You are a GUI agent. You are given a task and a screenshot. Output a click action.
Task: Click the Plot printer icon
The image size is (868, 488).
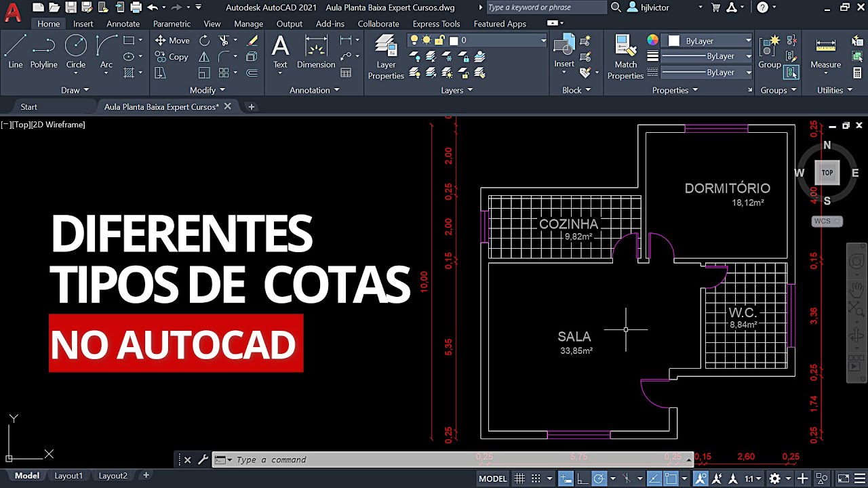(136, 7)
